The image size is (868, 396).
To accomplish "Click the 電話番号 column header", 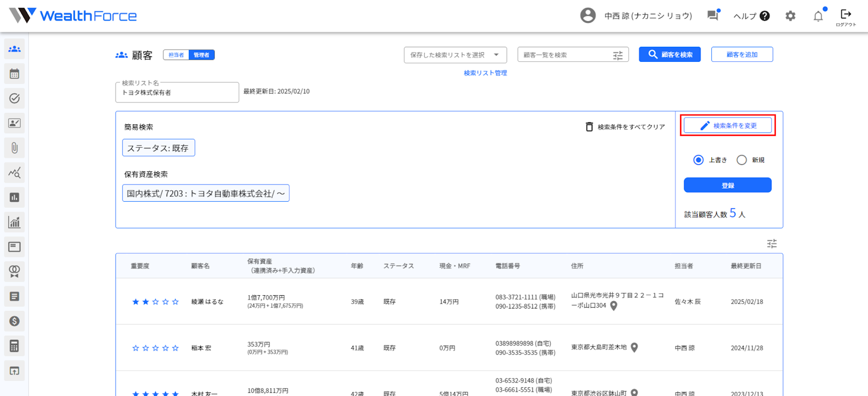I will click(x=508, y=266).
